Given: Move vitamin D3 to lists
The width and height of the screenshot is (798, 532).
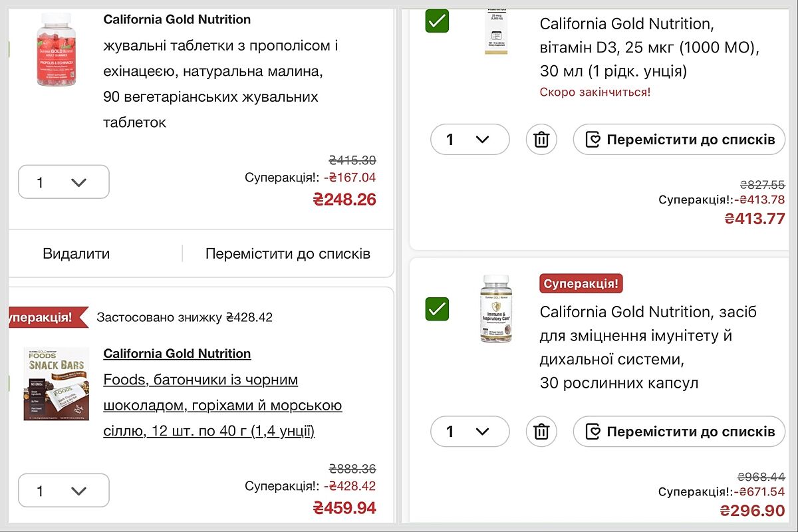Looking at the screenshot, I should [x=679, y=140].
